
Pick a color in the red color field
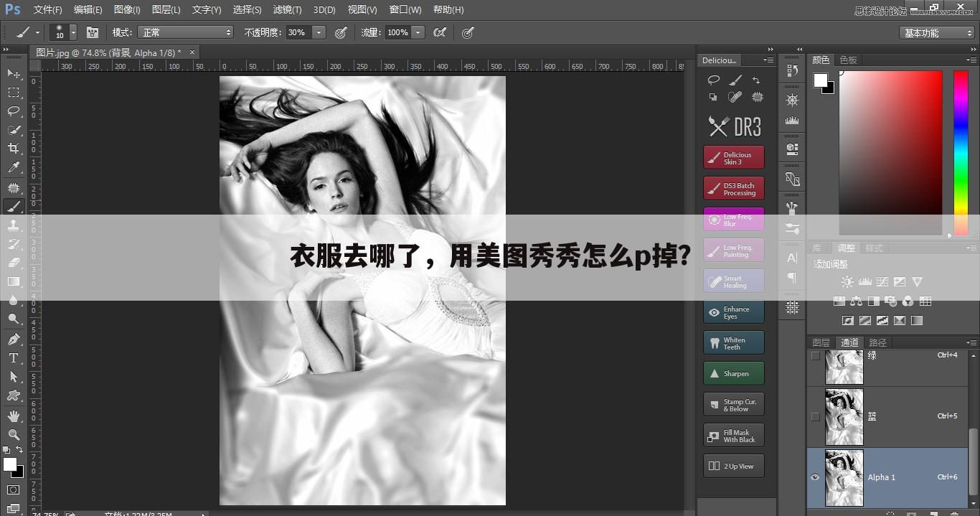pos(890,153)
